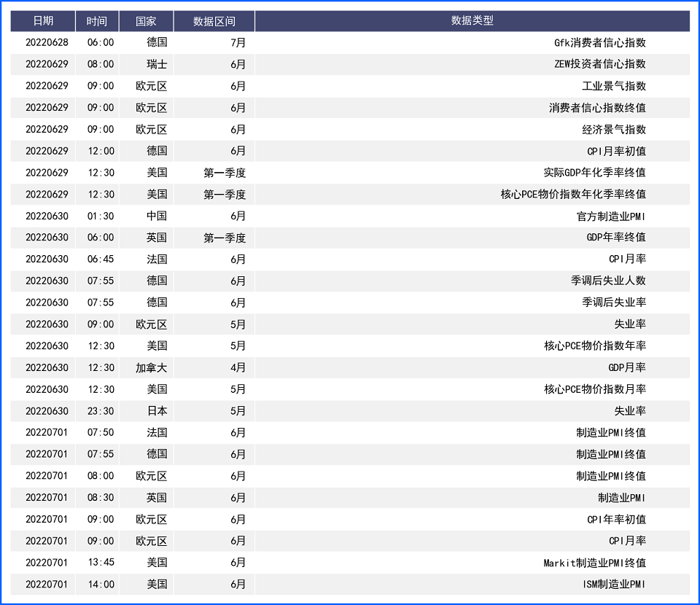This screenshot has width=700, height=605.
Task: Click the GDP月率 entry
Action: click(x=627, y=367)
